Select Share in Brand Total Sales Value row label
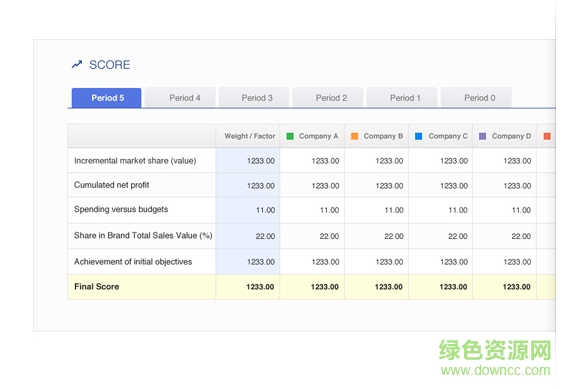 tap(143, 236)
